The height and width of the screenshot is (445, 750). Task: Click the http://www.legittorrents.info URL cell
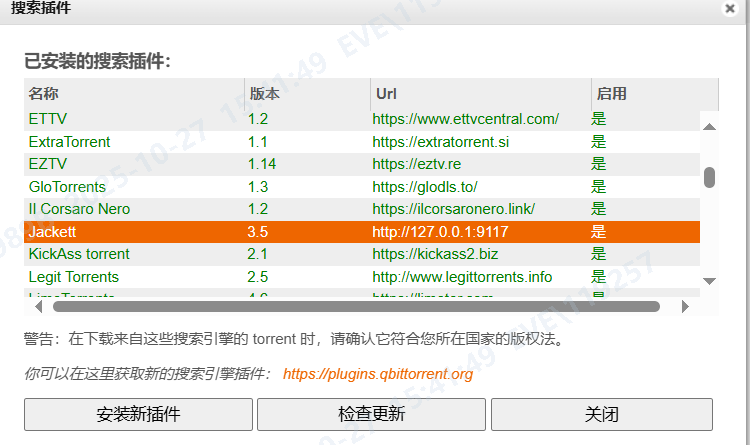click(462, 277)
